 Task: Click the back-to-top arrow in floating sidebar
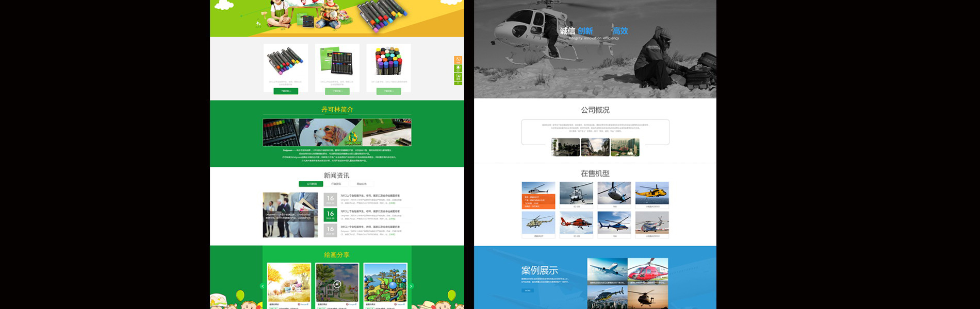pos(458,83)
